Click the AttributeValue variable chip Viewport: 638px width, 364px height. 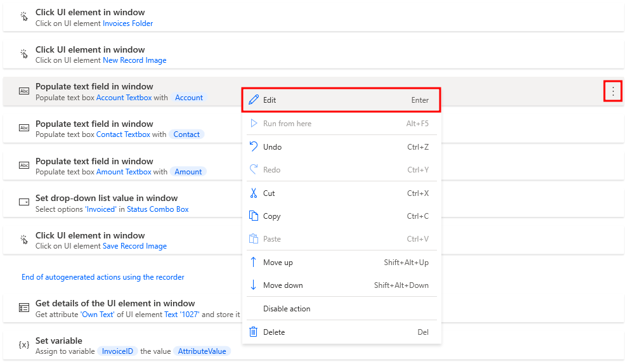pos(202,351)
